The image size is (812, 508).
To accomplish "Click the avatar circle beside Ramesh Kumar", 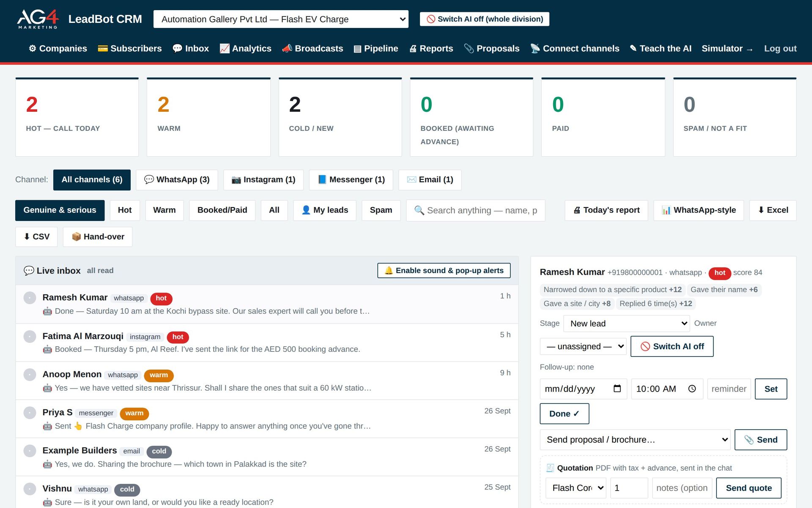I will point(30,298).
